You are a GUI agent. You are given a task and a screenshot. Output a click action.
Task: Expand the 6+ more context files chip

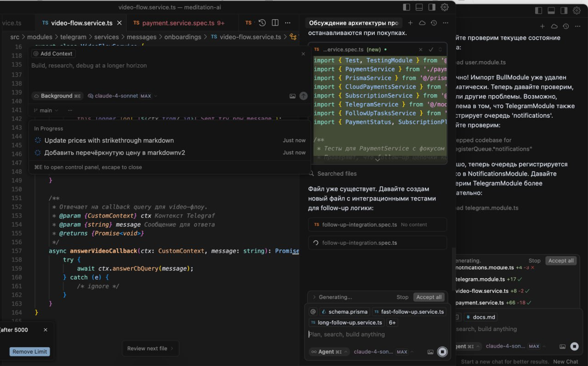coord(392,322)
